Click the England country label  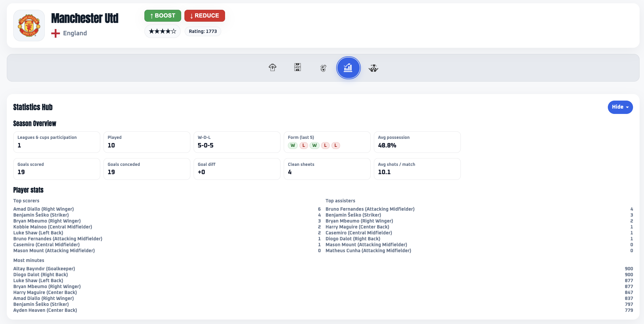tap(75, 33)
